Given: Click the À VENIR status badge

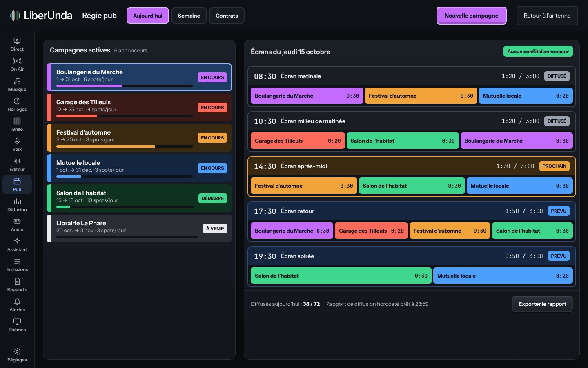Looking at the screenshot, I should [x=215, y=229].
